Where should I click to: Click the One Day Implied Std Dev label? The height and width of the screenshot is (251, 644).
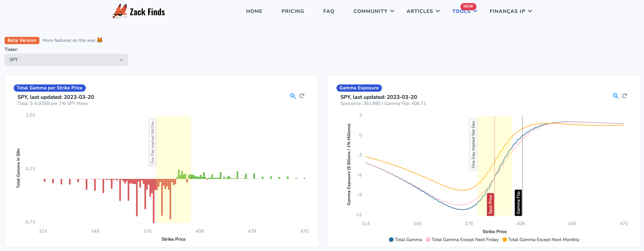[x=153, y=142]
